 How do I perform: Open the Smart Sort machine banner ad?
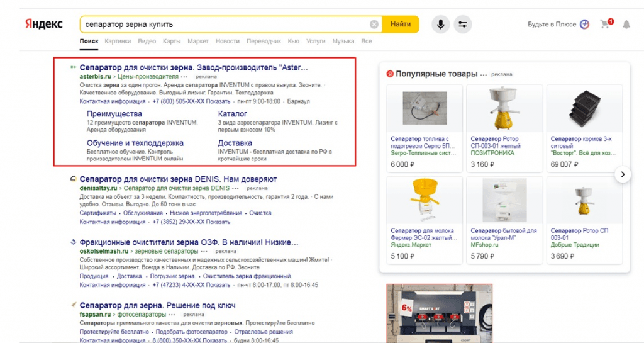439,313
